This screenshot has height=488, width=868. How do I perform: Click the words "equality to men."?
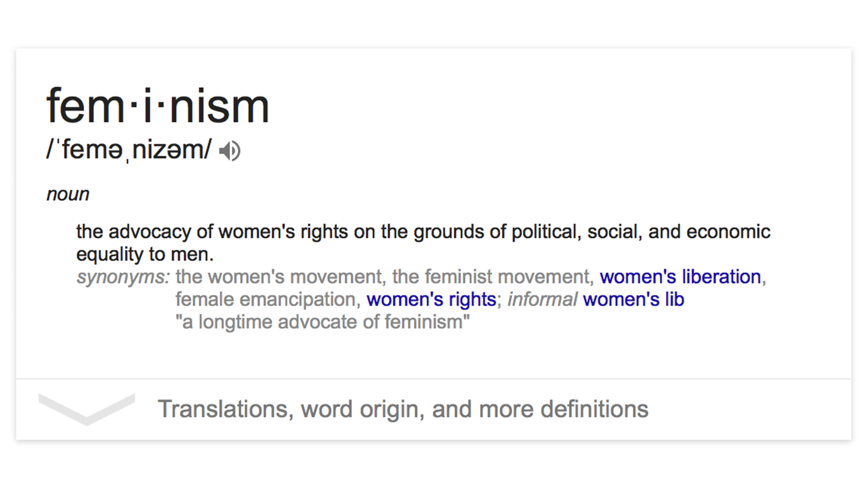(145, 254)
